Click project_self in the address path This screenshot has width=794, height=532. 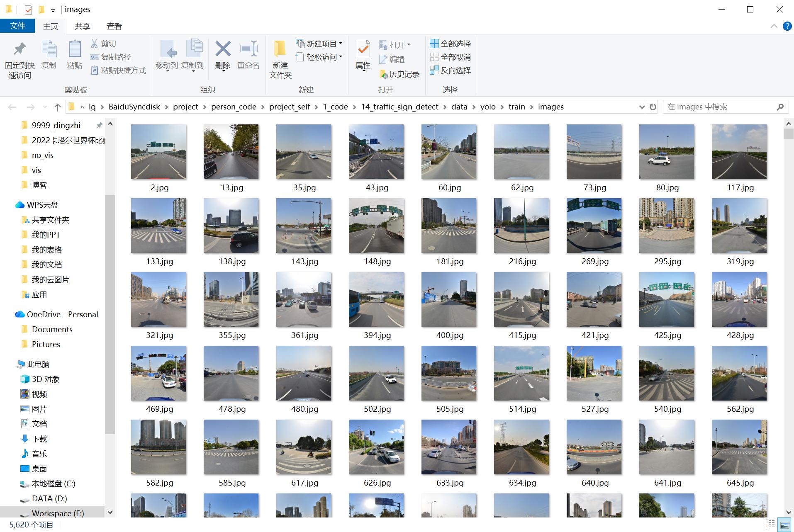click(290, 107)
